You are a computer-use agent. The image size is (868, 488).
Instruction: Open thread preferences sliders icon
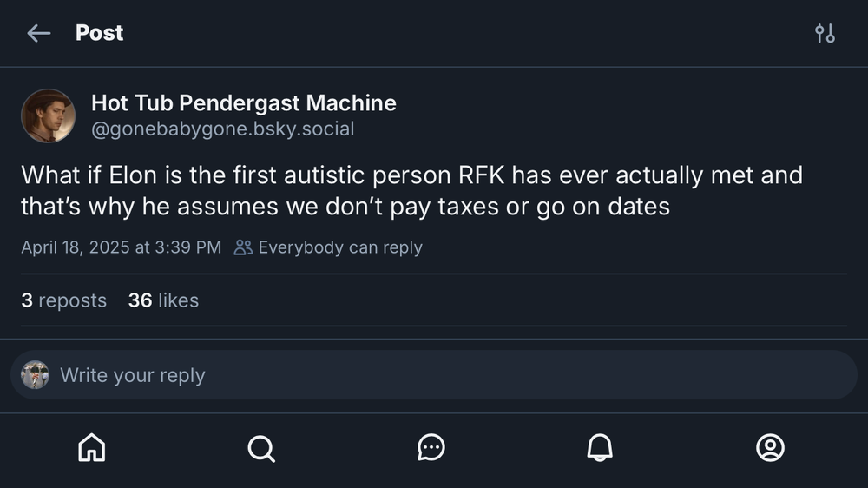pos(825,33)
